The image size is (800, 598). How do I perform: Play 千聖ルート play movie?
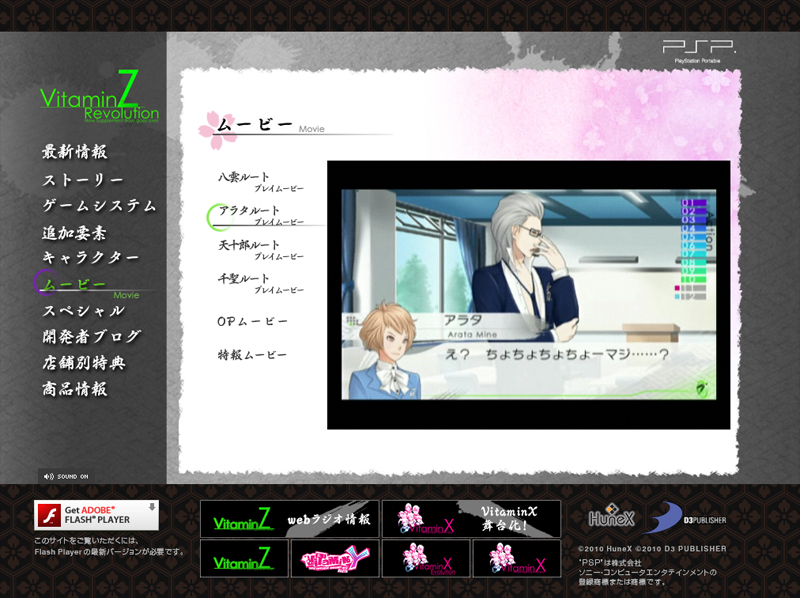pos(260,283)
